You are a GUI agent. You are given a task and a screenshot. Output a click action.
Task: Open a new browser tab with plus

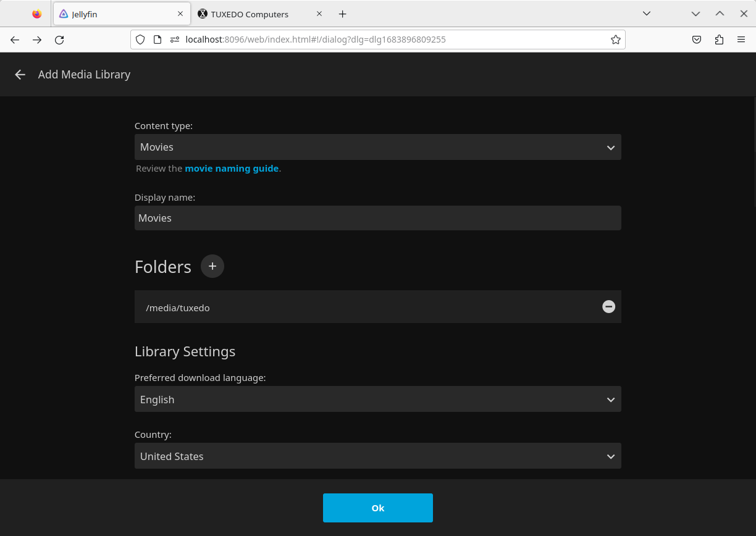(342, 14)
